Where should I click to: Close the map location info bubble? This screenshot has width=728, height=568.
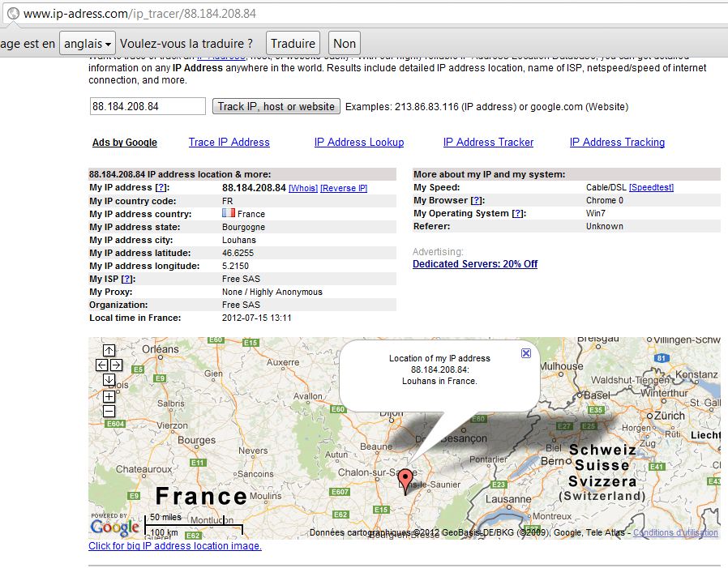525,353
